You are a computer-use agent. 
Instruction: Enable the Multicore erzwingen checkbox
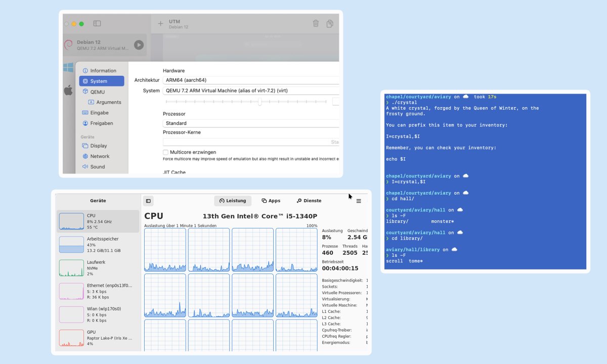[x=165, y=152]
